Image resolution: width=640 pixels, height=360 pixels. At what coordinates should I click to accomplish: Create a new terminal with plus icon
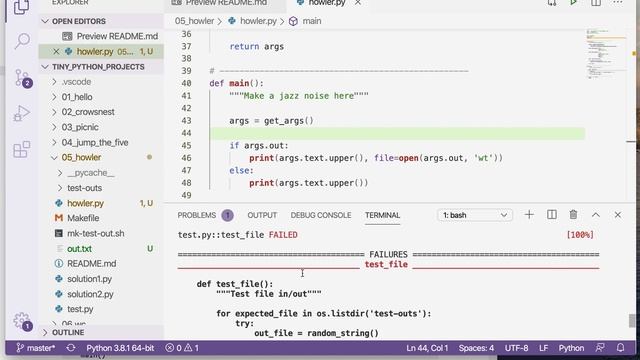coord(529,215)
